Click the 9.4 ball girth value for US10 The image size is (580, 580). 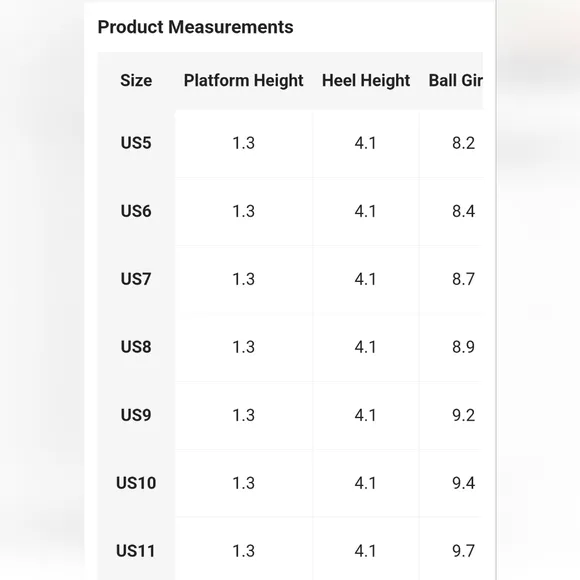pyautogui.click(x=463, y=483)
